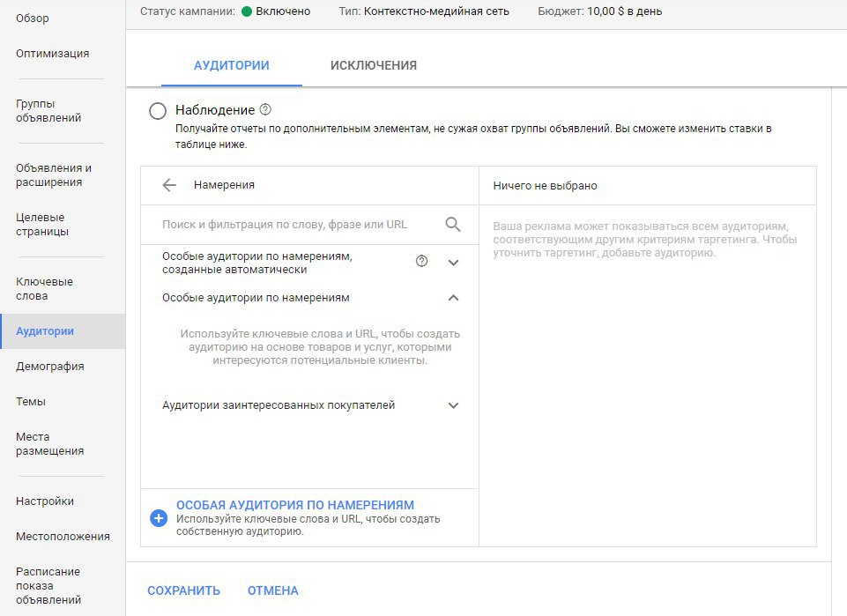Open help icon next to Наблюдение

click(x=265, y=109)
